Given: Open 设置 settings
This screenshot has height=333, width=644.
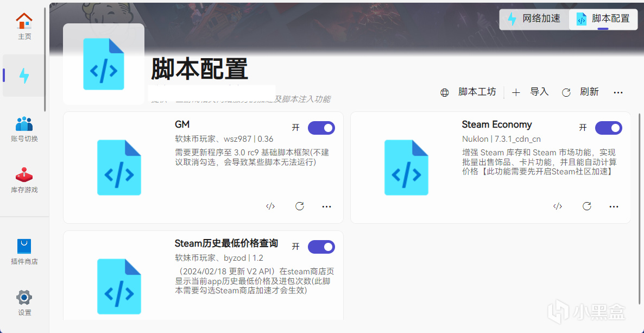Looking at the screenshot, I should [24, 303].
